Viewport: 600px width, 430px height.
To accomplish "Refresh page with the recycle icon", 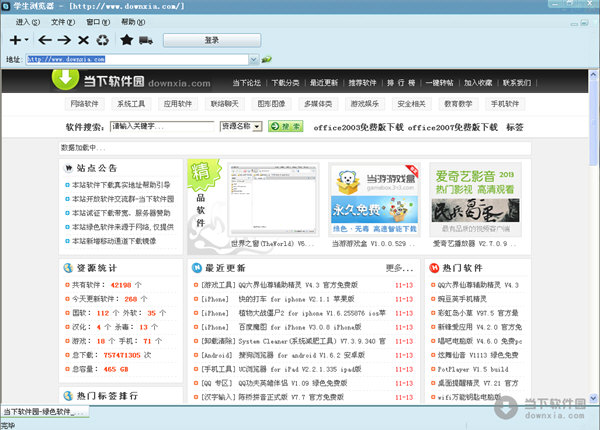I will [x=102, y=40].
